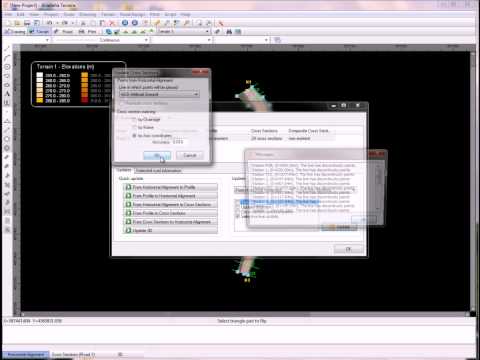
Task: Open the Edit menu
Action: [21, 15]
